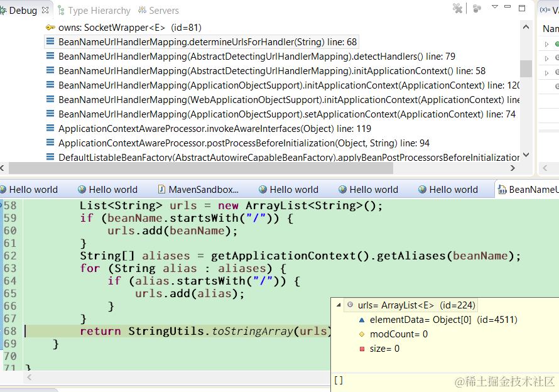Open the Variables view tab
Viewport: 559px width, 392px height.
pos(550,10)
